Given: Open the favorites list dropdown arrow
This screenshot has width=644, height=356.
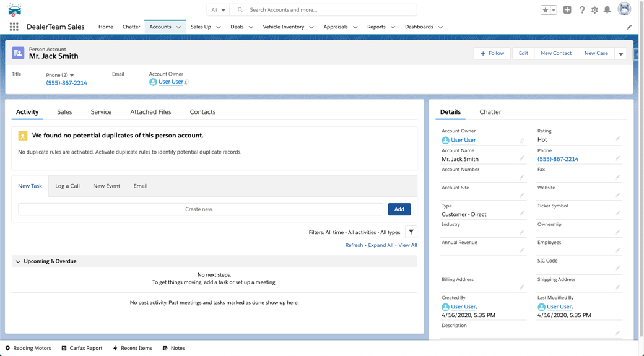Looking at the screenshot, I should [x=554, y=10].
